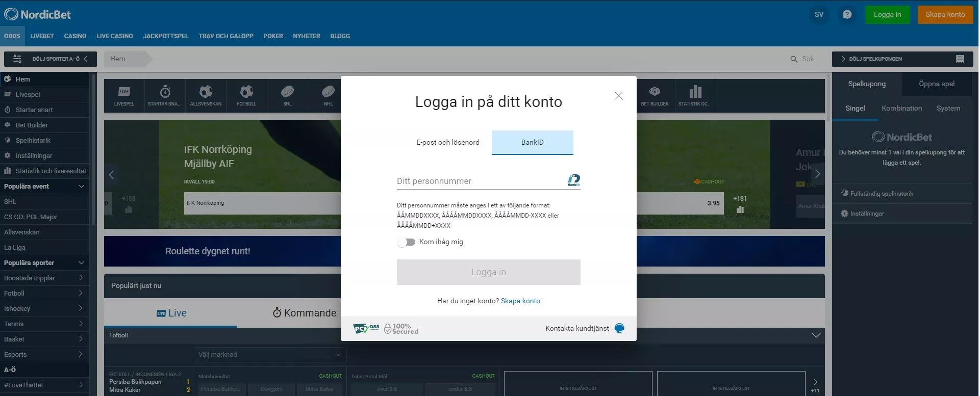Collapse the sports list via Dölj sporter A–Ö
Screen dimensions: 980x396
[x=50, y=59]
